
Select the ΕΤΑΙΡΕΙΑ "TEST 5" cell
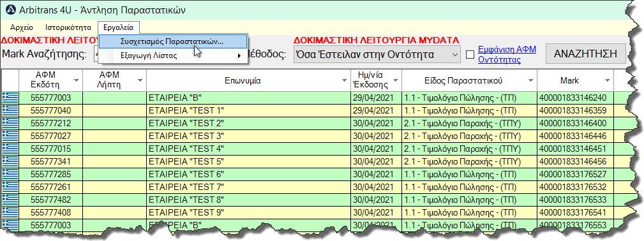point(248,162)
